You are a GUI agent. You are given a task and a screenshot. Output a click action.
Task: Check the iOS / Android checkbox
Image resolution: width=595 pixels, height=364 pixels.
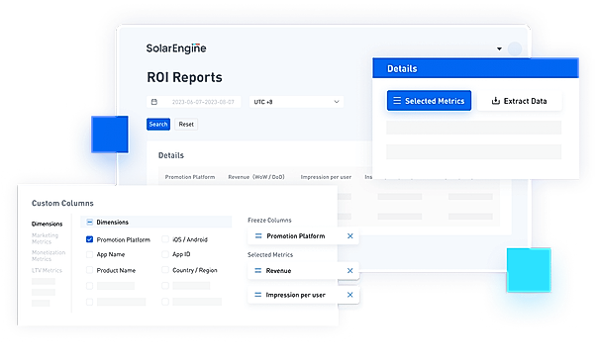165,239
